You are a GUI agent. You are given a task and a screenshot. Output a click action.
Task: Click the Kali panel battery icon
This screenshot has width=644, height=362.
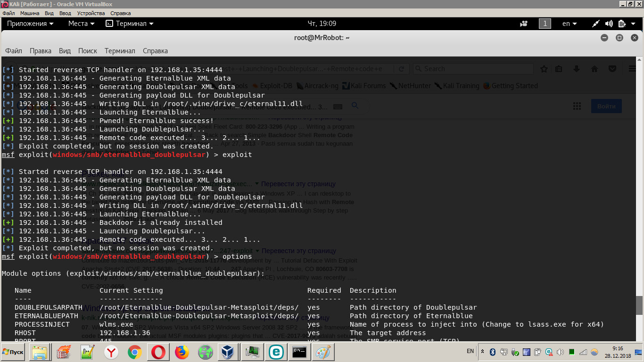click(622, 24)
